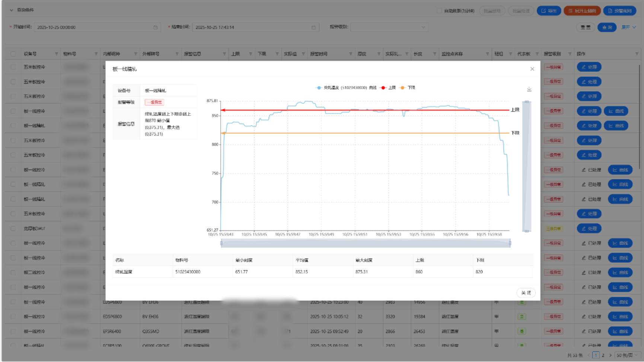This screenshot has height=362, width=644.
Task: Click the blue 导出 export button
Action: 549,11
